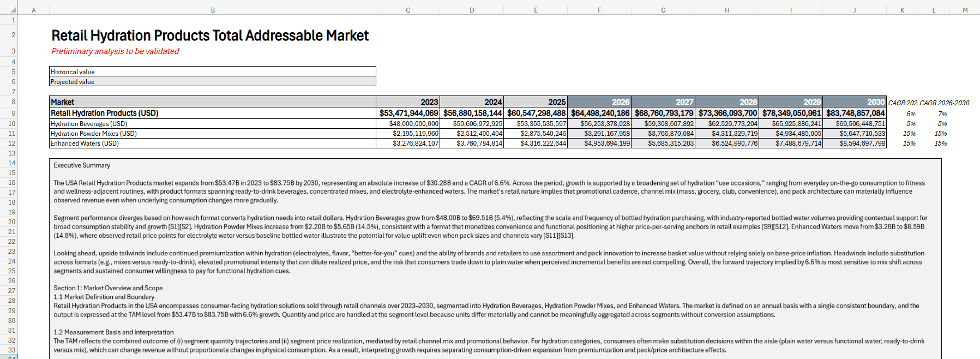Select cell with $60,547,298,488
The image size is (980, 359).
point(536,113)
